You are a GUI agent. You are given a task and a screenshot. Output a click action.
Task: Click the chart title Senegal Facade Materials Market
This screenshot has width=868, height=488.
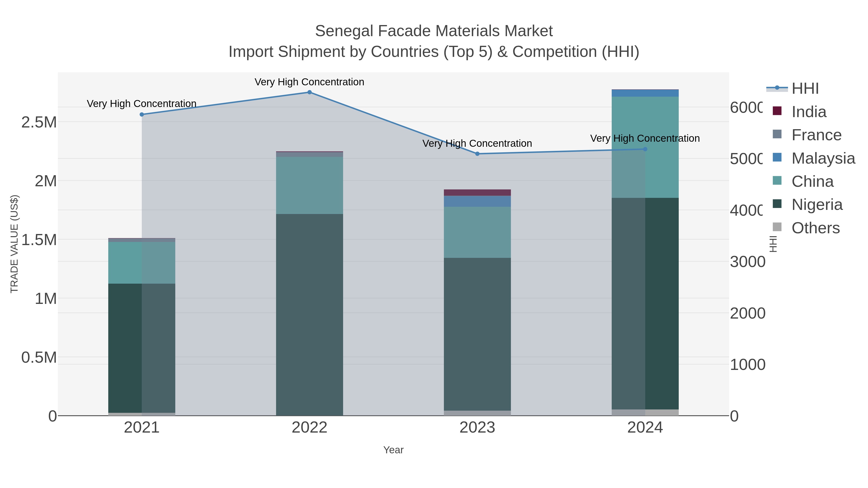click(434, 31)
